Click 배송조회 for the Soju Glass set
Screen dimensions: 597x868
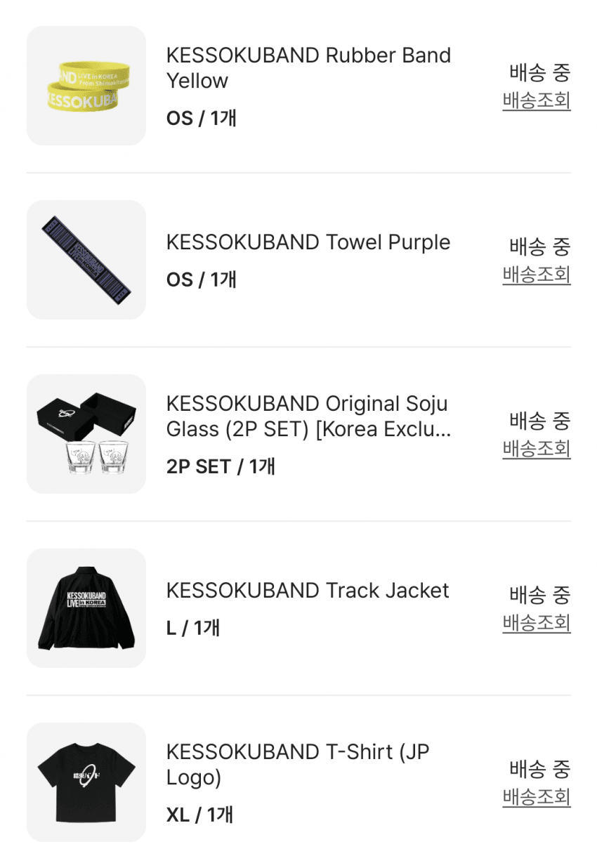point(537,449)
